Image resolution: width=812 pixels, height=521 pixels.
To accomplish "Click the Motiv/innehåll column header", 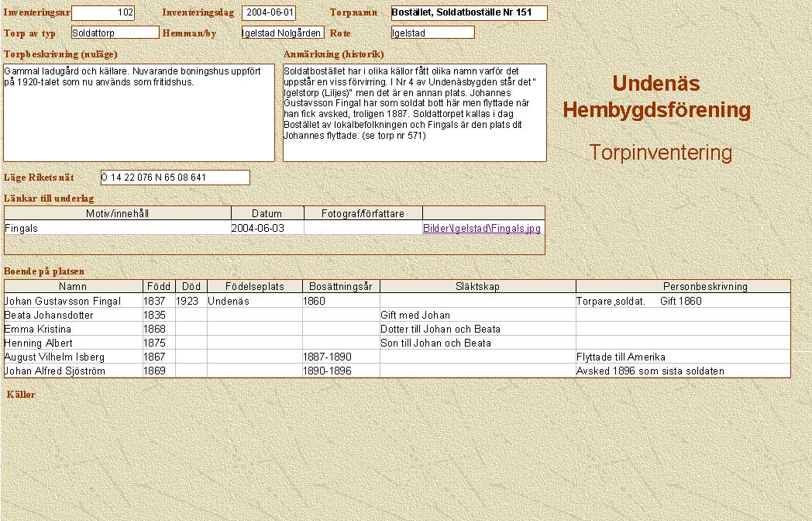I will point(118,213).
